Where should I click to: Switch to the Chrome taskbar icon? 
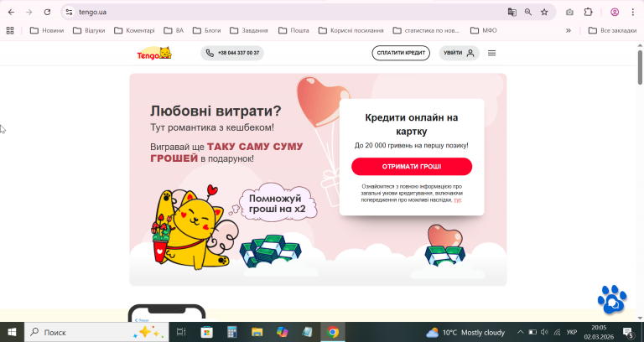[x=333, y=332]
